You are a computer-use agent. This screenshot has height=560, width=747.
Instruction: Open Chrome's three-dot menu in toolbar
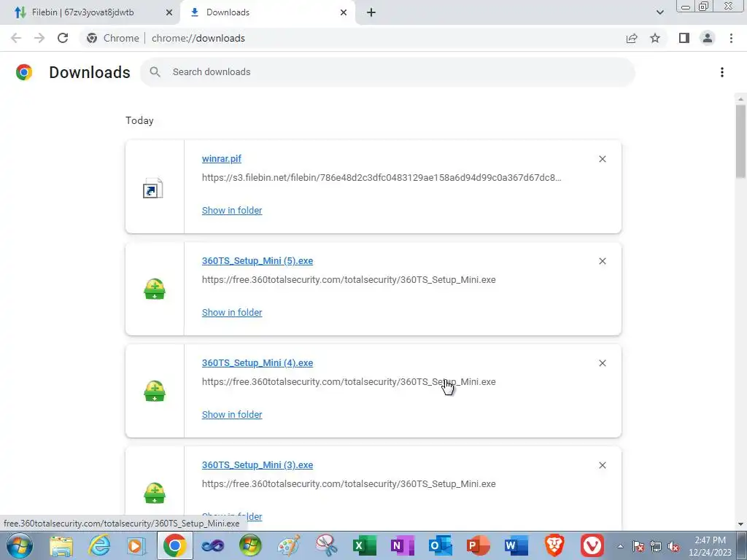coord(731,38)
